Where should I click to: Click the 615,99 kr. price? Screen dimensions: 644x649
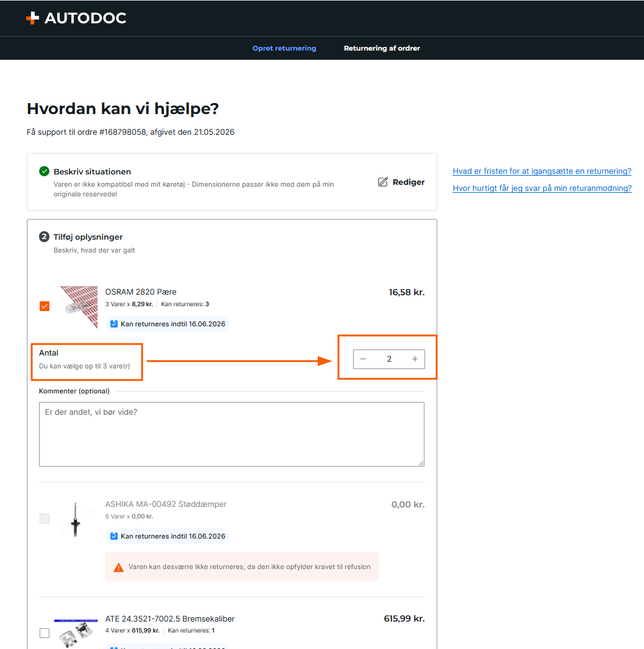[x=404, y=619]
